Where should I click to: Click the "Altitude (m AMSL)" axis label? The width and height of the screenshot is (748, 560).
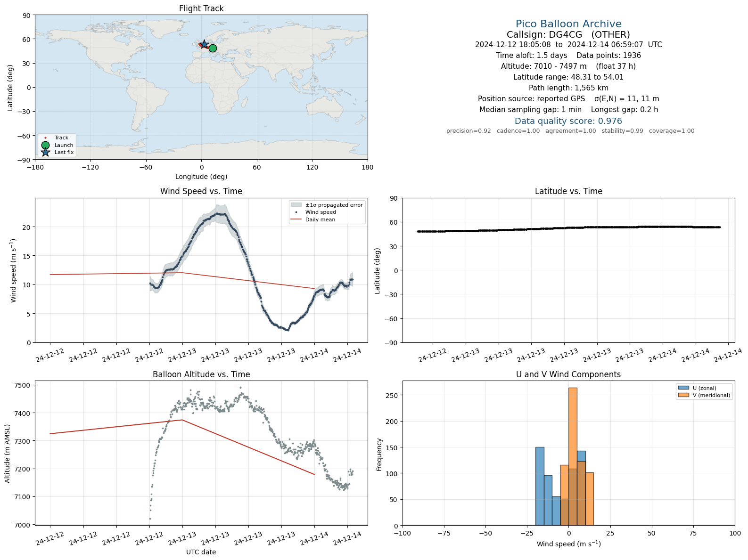(x=8, y=454)
